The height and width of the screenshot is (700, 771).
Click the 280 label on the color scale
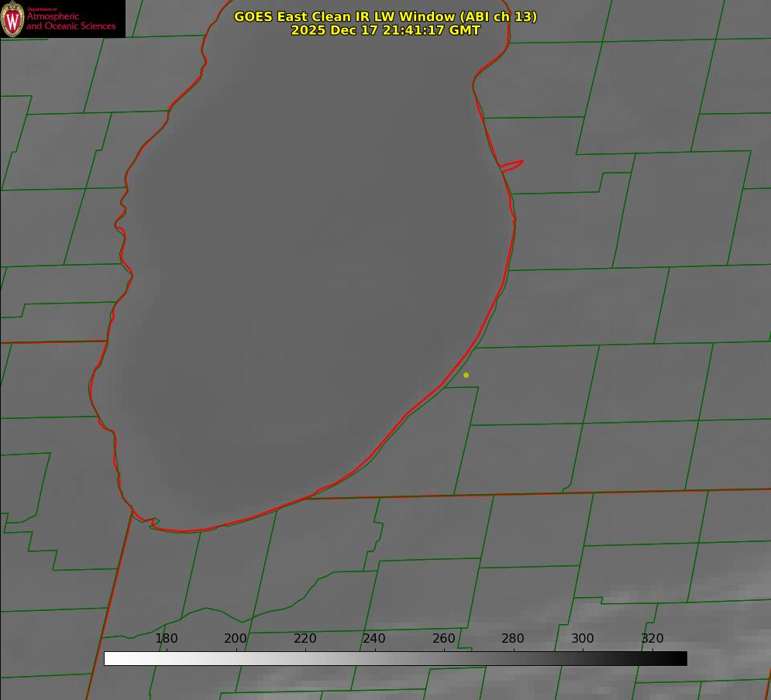pyautogui.click(x=513, y=638)
